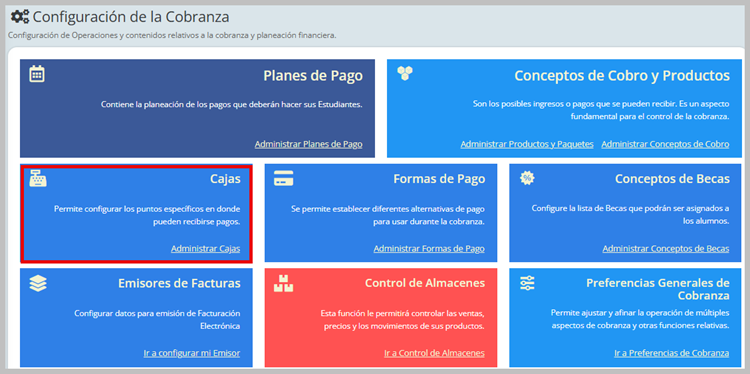Click the percent badge icon in Conceptos de Becas

pos(527,178)
